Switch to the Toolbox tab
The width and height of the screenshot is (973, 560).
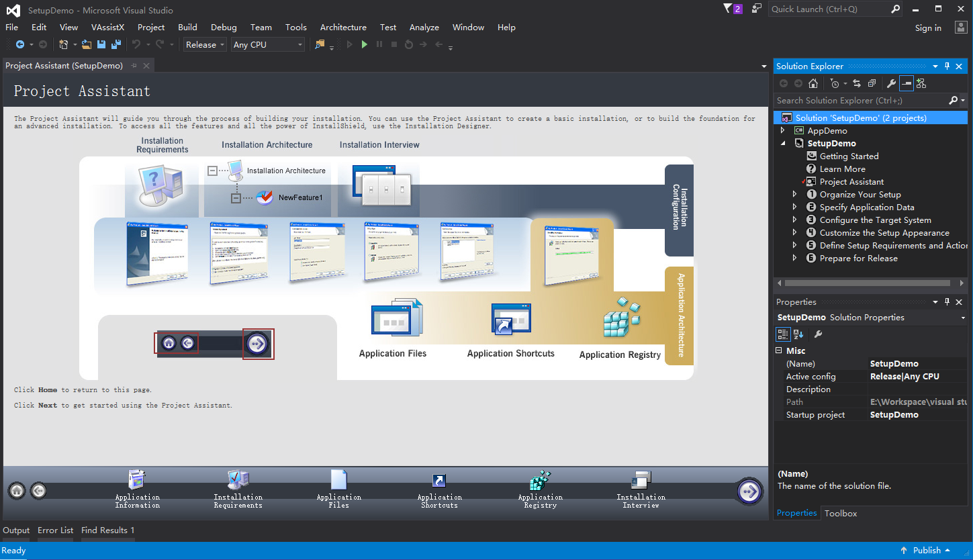pos(841,513)
